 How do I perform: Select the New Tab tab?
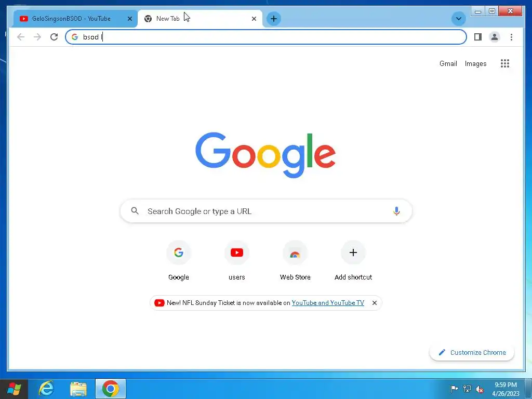click(x=200, y=19)
